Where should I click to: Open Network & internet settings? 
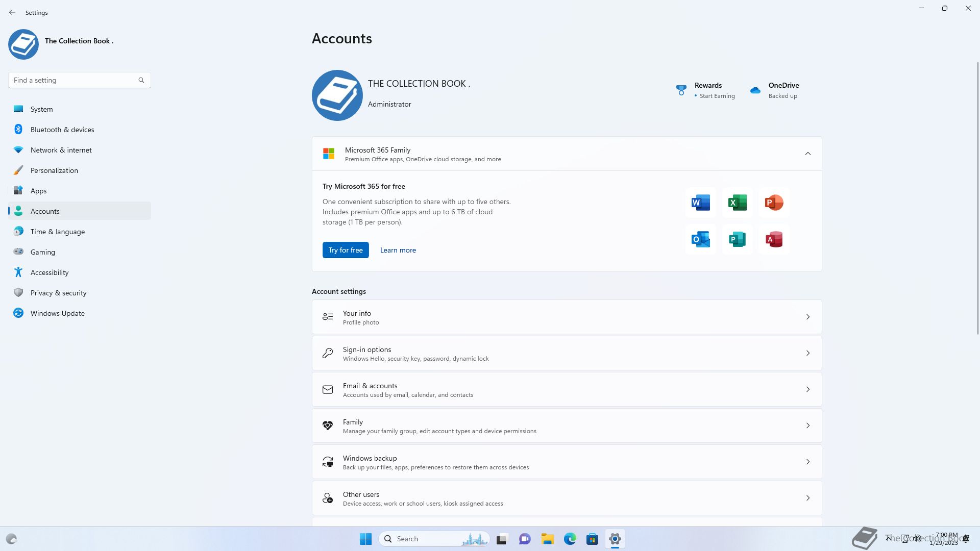pyautogui.click(x=80, y=150)
